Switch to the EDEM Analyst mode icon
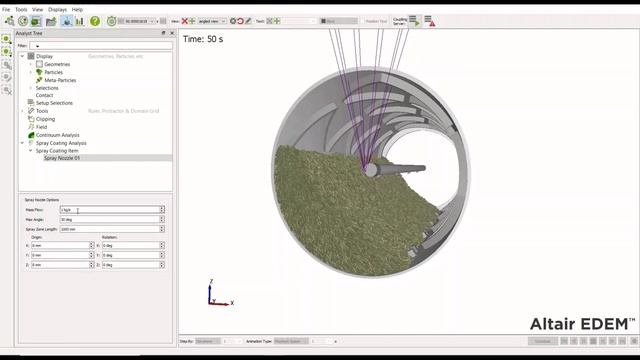The image size is (640, 360). tap(36, 21)
